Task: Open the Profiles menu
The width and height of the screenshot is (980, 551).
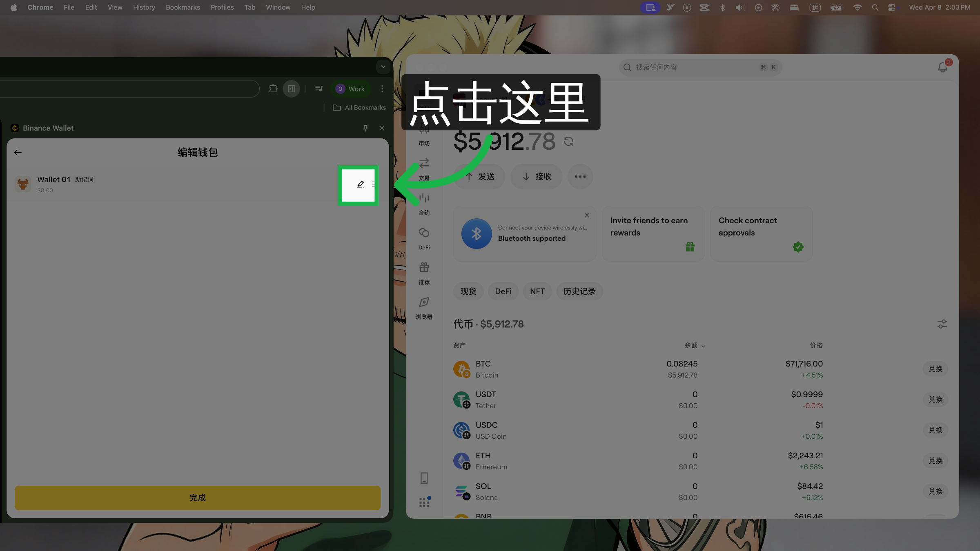Action: [222, 7]
